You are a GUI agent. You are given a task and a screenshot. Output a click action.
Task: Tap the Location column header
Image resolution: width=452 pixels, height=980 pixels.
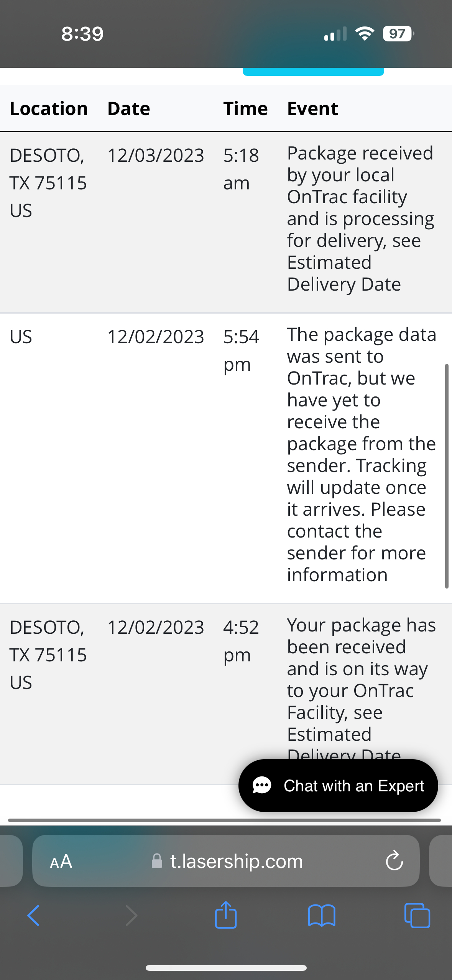[x=49, y=109]
